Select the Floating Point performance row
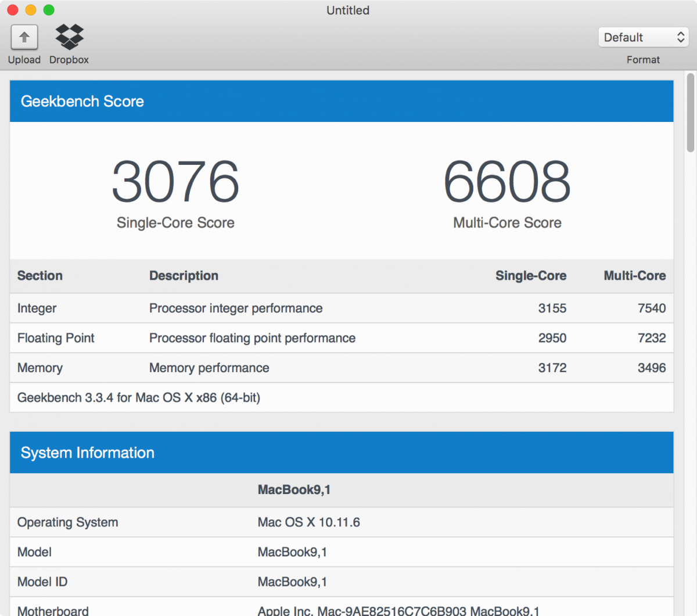The height and width of the screenshot is (616, 697). click(x=232, y=338)
